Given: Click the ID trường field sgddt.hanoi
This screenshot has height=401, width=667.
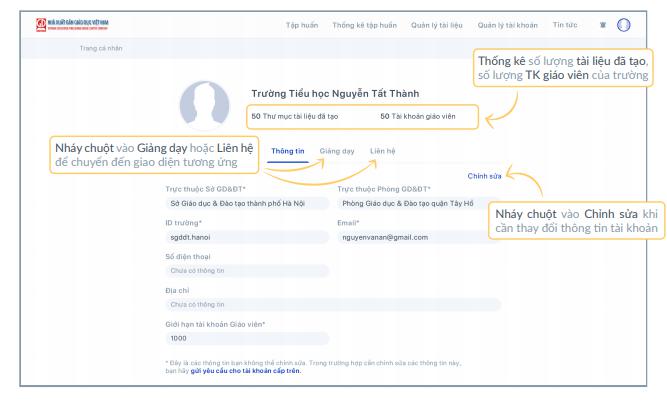Looking at the screenshot, I should click(x=247, y=237).
